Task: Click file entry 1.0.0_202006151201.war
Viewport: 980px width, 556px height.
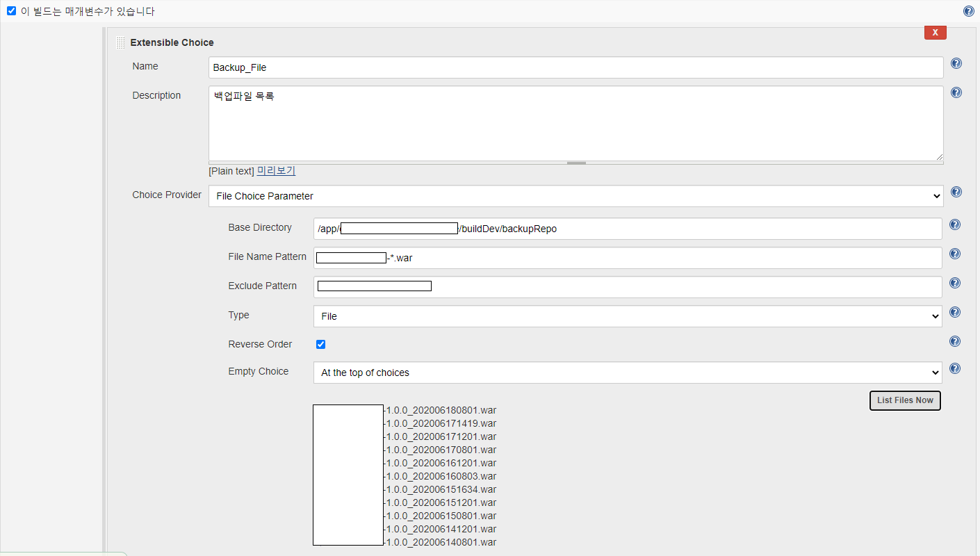Action: point(440,502)
